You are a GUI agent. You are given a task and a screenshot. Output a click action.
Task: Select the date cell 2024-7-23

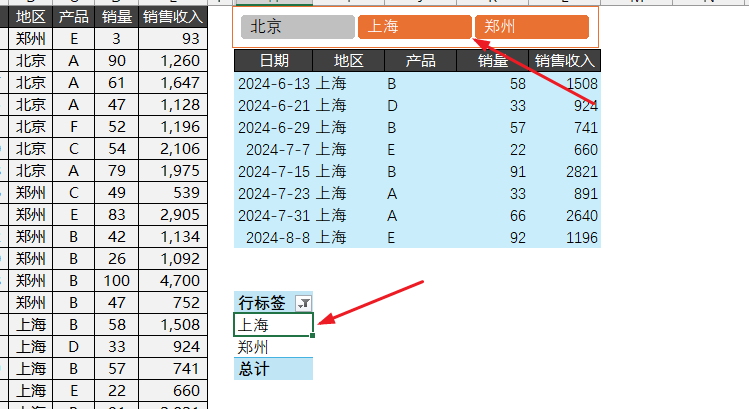click(274, 194)
